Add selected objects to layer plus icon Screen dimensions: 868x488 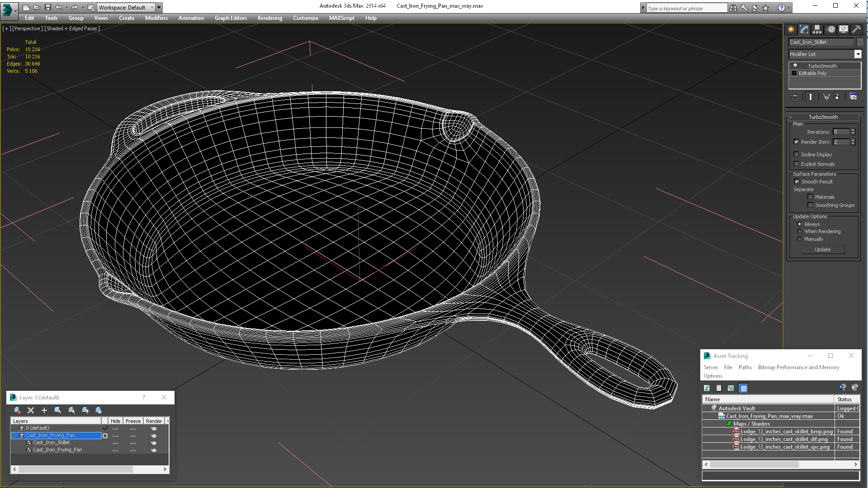(44, 410)
